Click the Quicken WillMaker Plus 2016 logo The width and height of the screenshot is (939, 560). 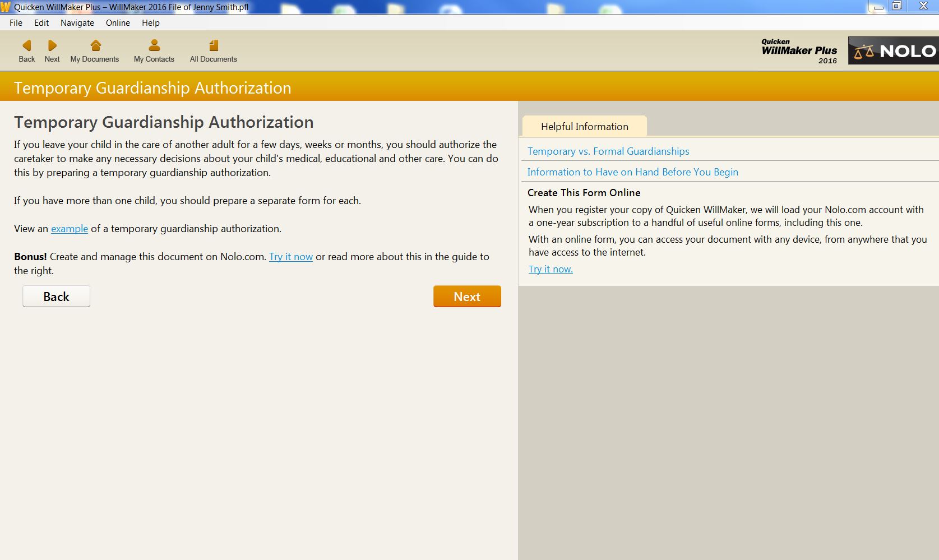798,51
